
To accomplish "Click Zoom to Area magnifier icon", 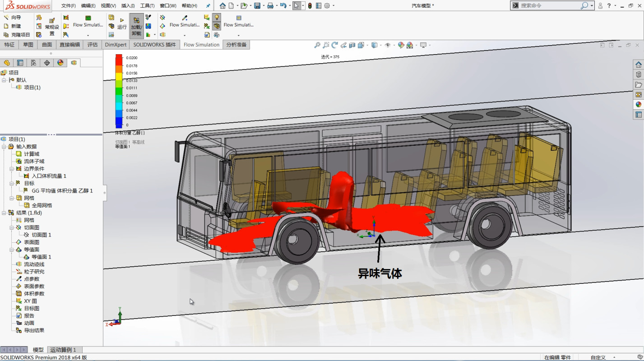I will point(326,45).
